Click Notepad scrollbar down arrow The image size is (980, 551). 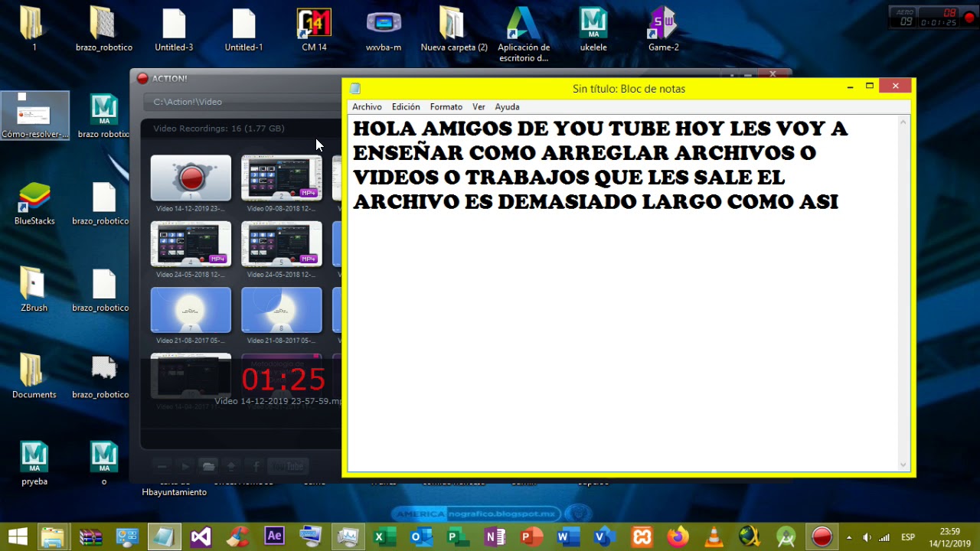(x=903, y=465)
